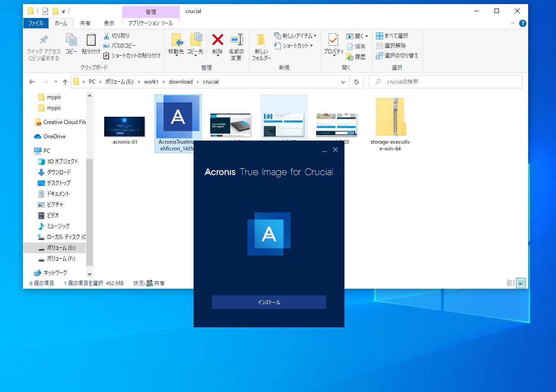Image resolution: width=556 pixels, height=392 pixels.
Task: Open ネットワーク in navigation pane
Action: 51,273
